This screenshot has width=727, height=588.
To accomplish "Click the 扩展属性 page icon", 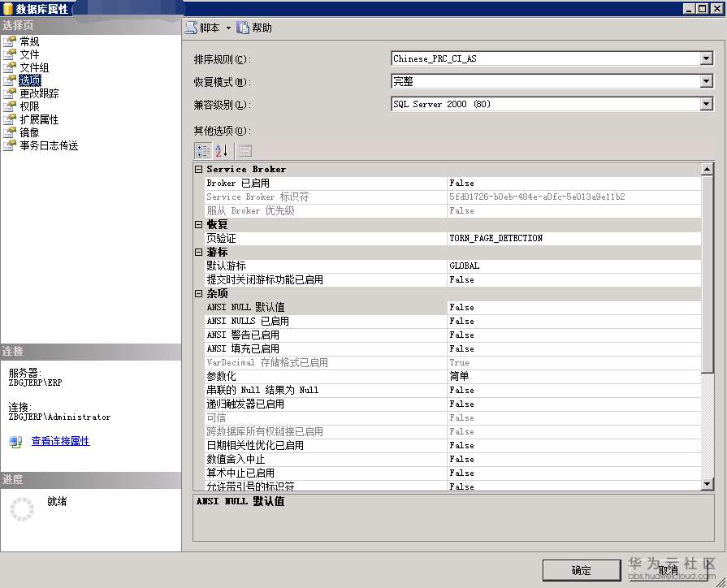I will [9, 119].
